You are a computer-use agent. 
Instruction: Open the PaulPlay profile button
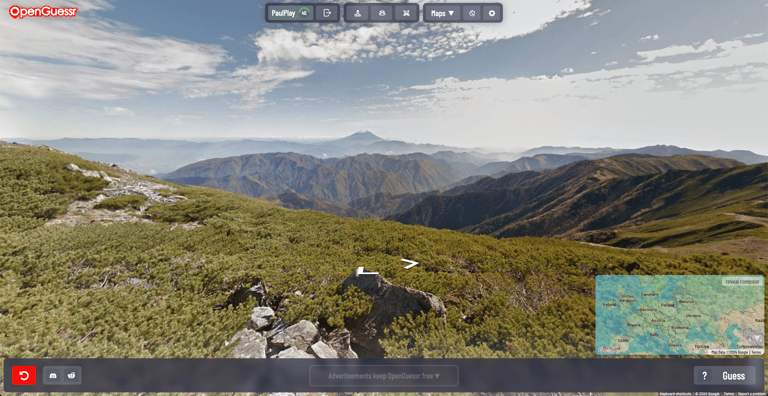(x=290, y=13)
